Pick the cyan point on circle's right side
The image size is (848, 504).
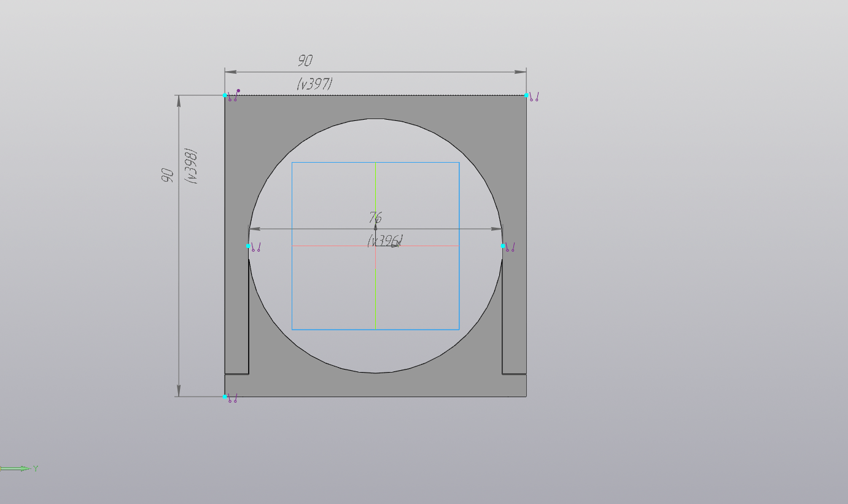(x=503, y=246)
